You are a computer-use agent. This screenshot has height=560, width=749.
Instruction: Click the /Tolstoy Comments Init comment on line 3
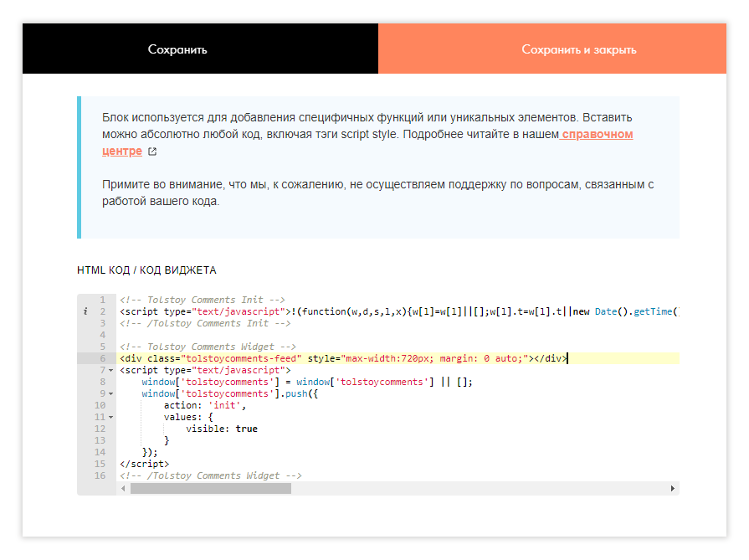pos(205,323)
